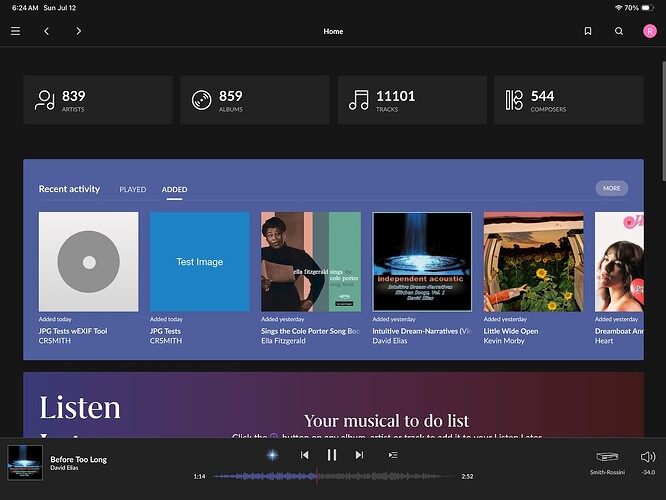Viewport: 666px width, 500px height.
Task: Seek within the track waveform bar
Action: 333,477
